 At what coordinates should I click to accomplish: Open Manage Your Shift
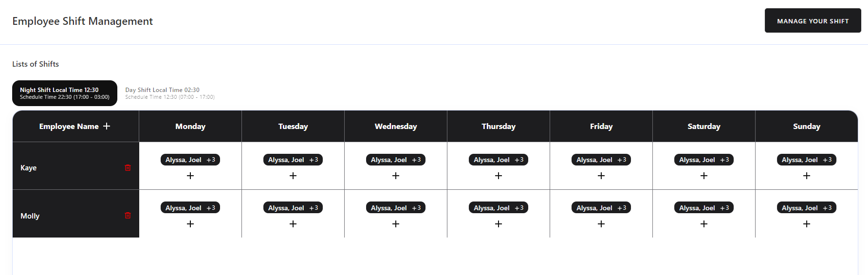813,20
